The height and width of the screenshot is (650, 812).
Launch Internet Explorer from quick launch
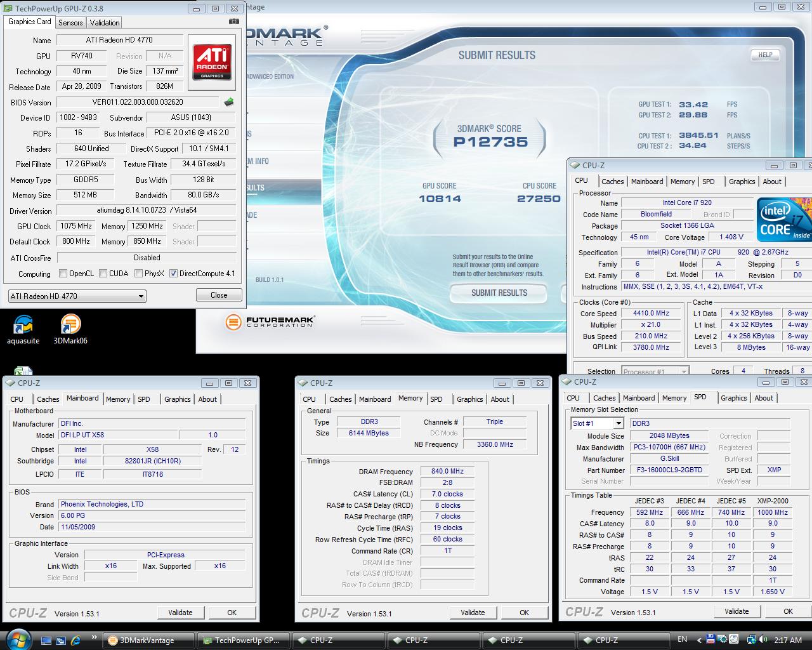point(76,640)
